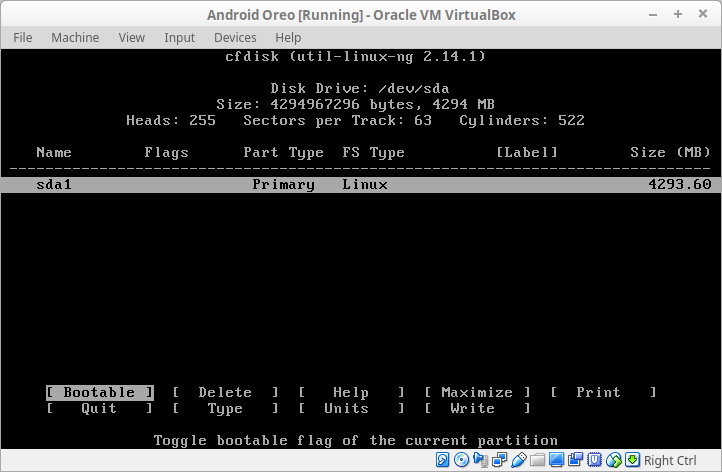Click the video capture status icon
Image resolution: width=722 pixels, height=472 pixels.
click(576, 460)
